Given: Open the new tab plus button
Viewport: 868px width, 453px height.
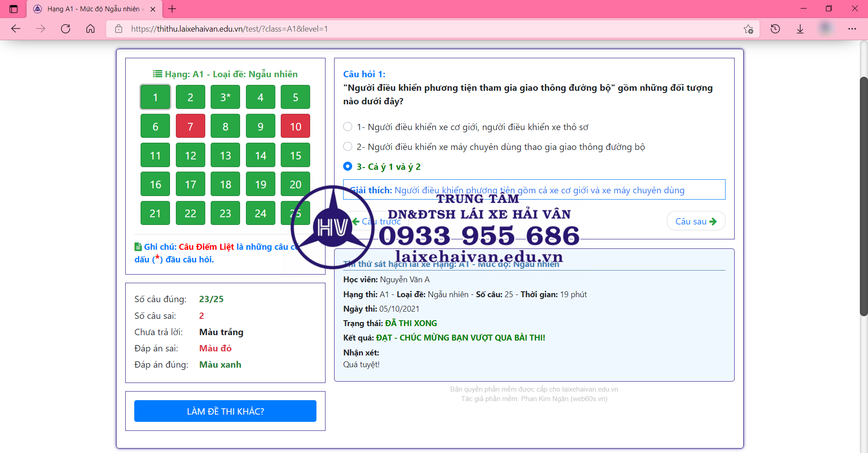Looking at the screenshot, I should (x=172, y=9).
